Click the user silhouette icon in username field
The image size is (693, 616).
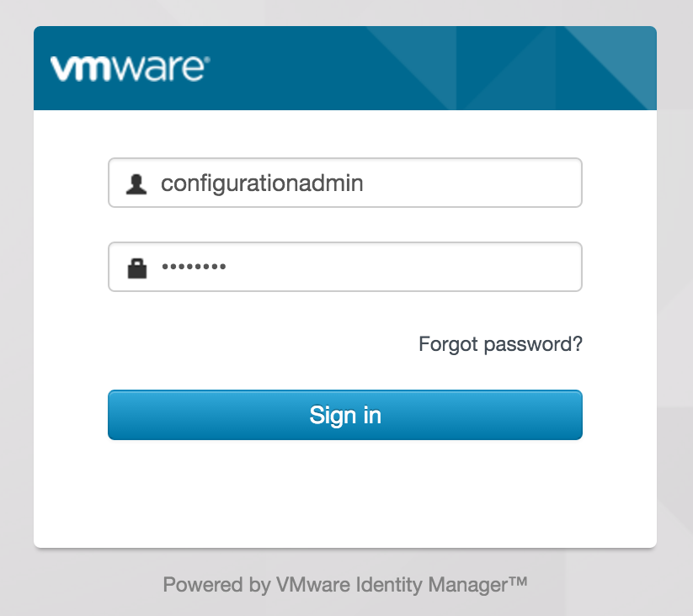tap(135, 182)
